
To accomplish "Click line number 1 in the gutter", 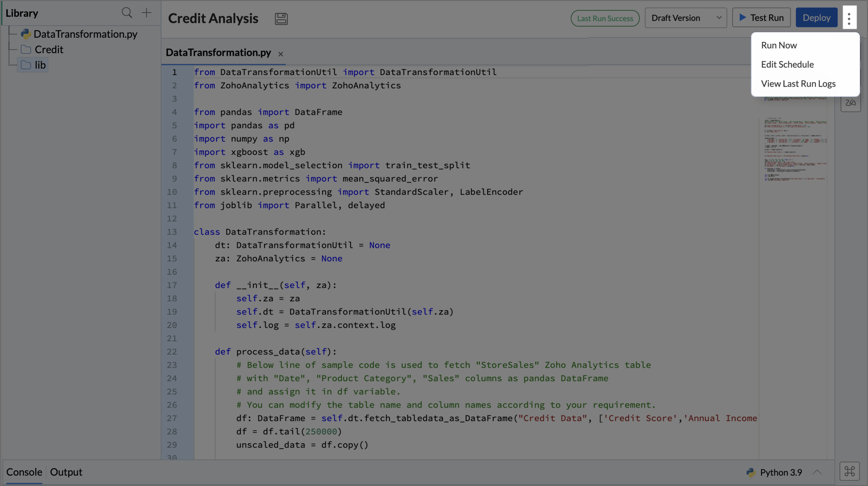I will [174, 72].
